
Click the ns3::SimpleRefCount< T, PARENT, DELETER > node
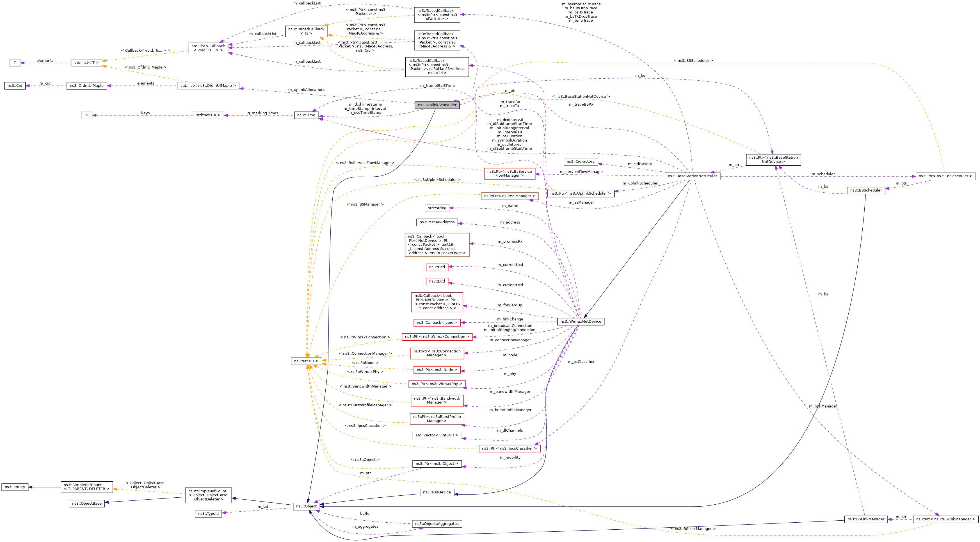(87, 487)
